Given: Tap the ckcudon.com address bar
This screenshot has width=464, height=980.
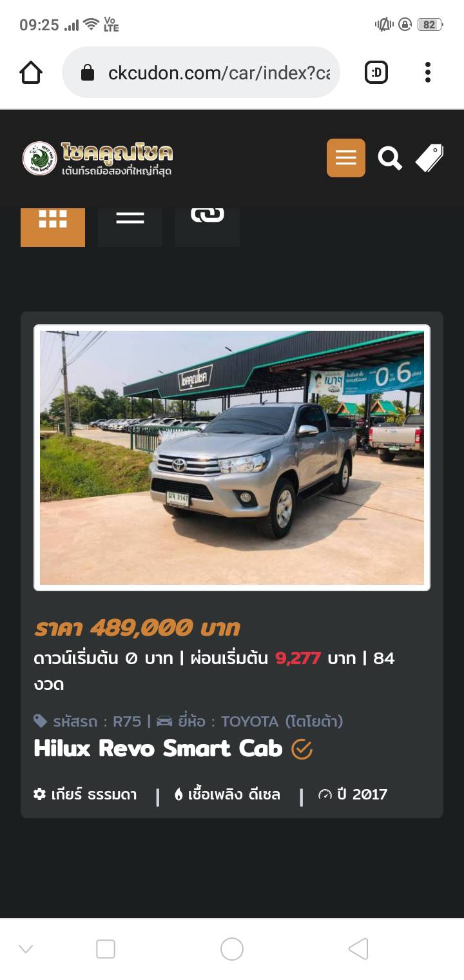Looking at the screenshot, I should coord(201,73).
